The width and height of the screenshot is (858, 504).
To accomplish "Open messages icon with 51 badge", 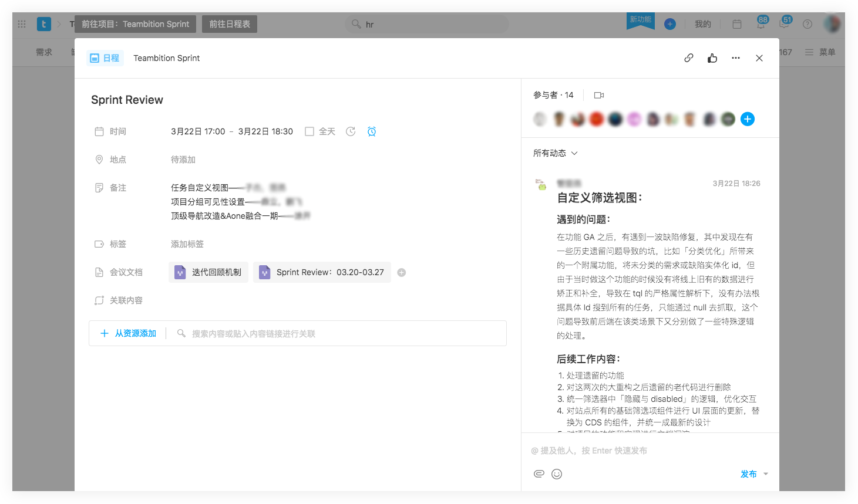I will point(785,23).
